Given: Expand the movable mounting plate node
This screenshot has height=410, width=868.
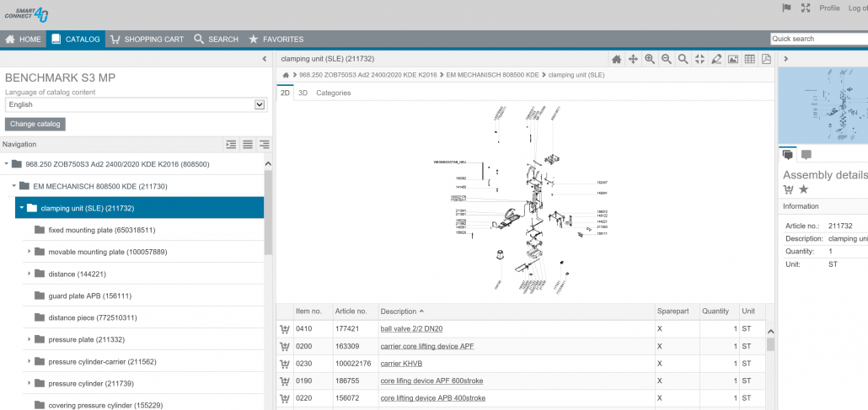Looking at the screenshot, I should click(x=29, y=252).
